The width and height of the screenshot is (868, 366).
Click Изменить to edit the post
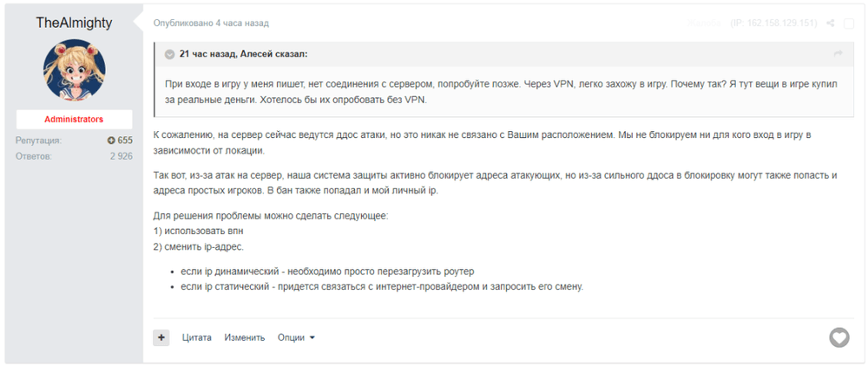[245, 337]
